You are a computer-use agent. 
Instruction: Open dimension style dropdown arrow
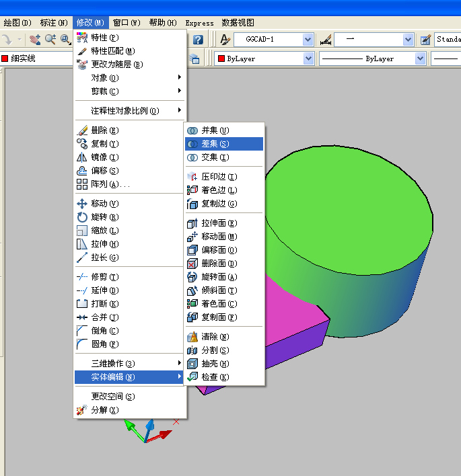pyautogui.click(x=408, y=40)
